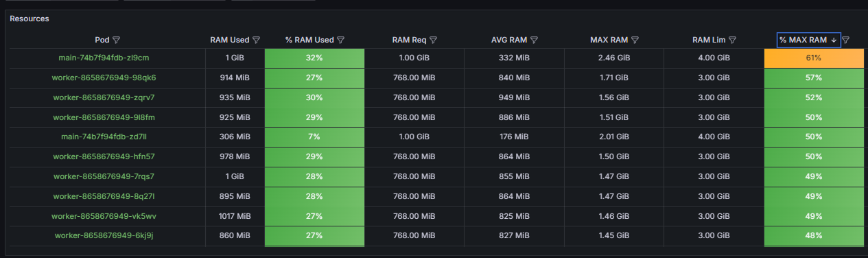Toggle sort arrow on % MAX RAM
The width and height of the screenshot is (868, 258).
834,40
